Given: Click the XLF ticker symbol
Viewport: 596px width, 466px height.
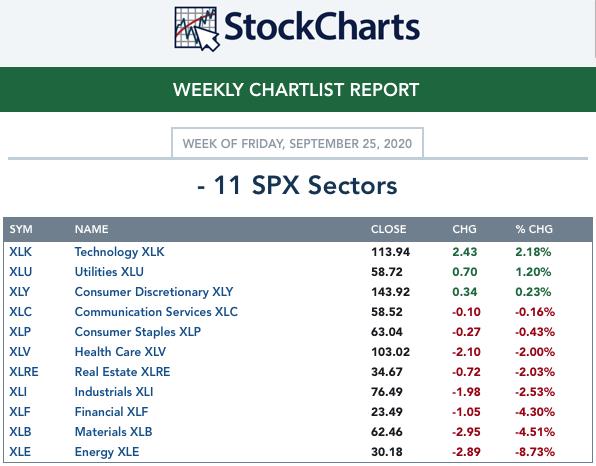Looking at the screenshot, I should coord(20,412).
